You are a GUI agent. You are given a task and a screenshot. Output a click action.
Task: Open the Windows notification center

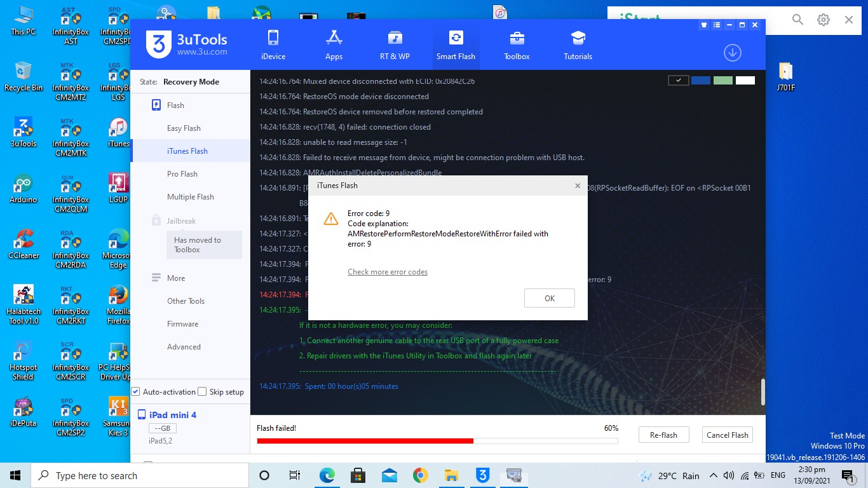pos(848,475)
